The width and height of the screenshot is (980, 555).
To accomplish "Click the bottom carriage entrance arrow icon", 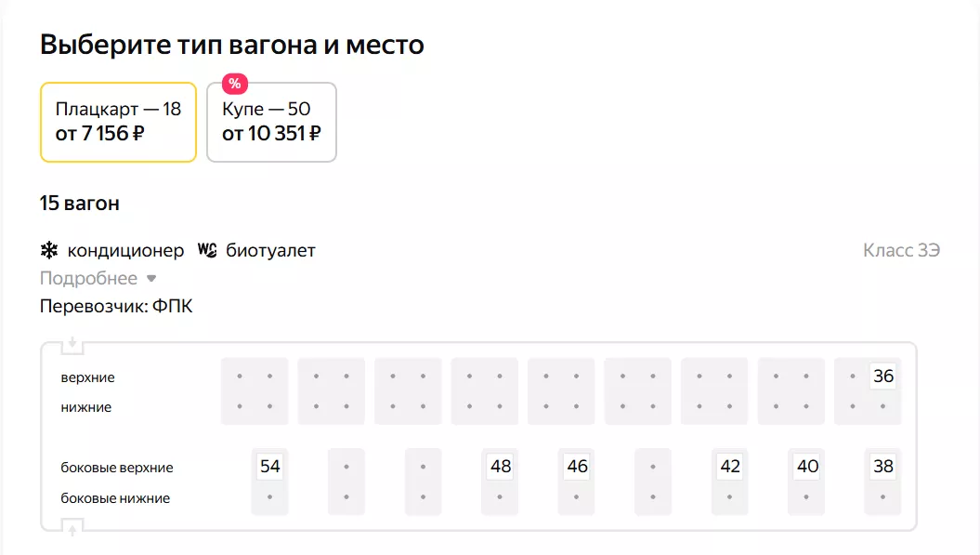I will [x=72, y=528].
